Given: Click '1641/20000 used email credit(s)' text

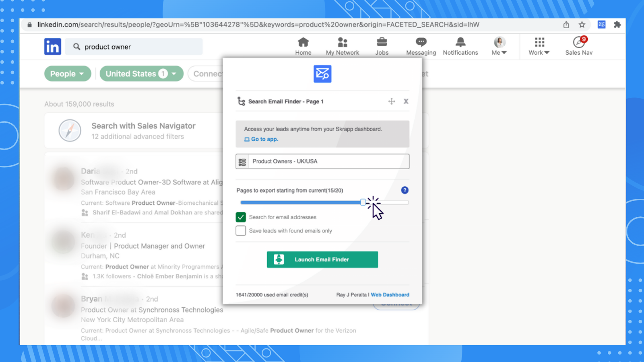Looking at the screenshot, I should pos(272,295).
